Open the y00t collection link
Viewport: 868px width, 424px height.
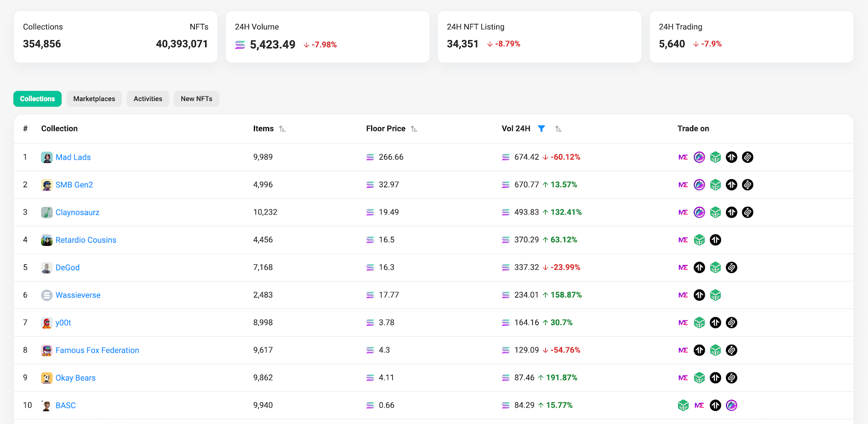pyautogui.click(x=63, y=323)
